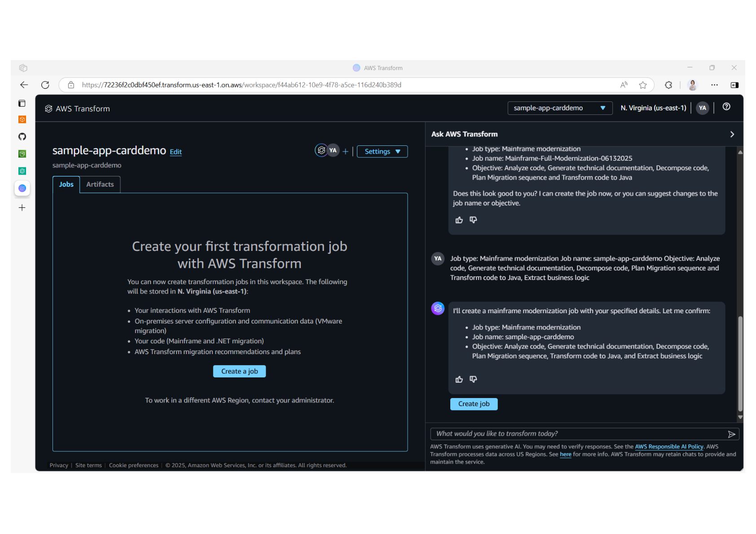Click the YA user chat message avatar

pyautogui.click(x=438, y=258)
